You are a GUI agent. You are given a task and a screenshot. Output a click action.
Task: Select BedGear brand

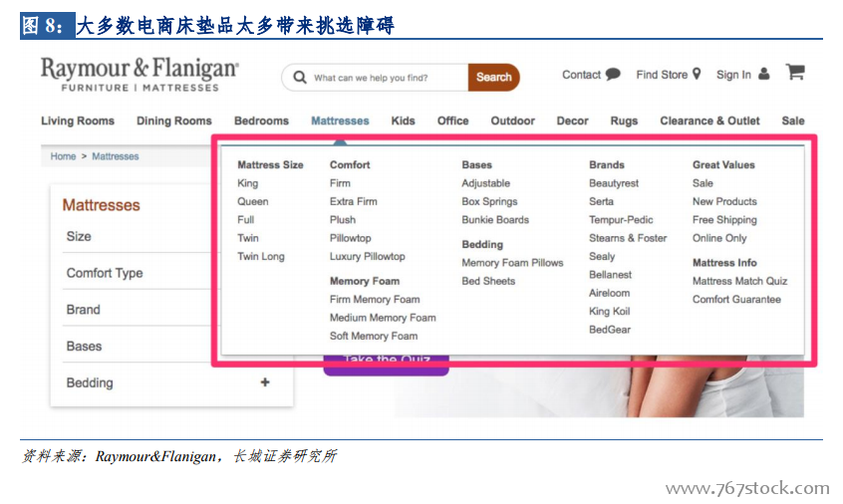point(610,330)
